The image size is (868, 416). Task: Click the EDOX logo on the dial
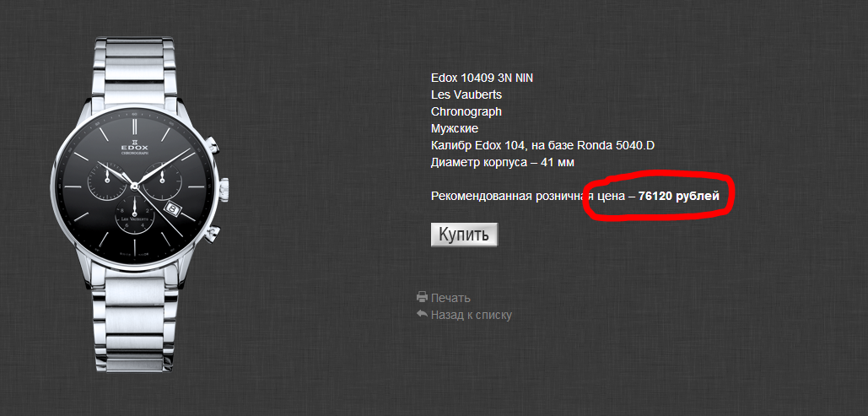pyautogui.click(x=134, y=146)
